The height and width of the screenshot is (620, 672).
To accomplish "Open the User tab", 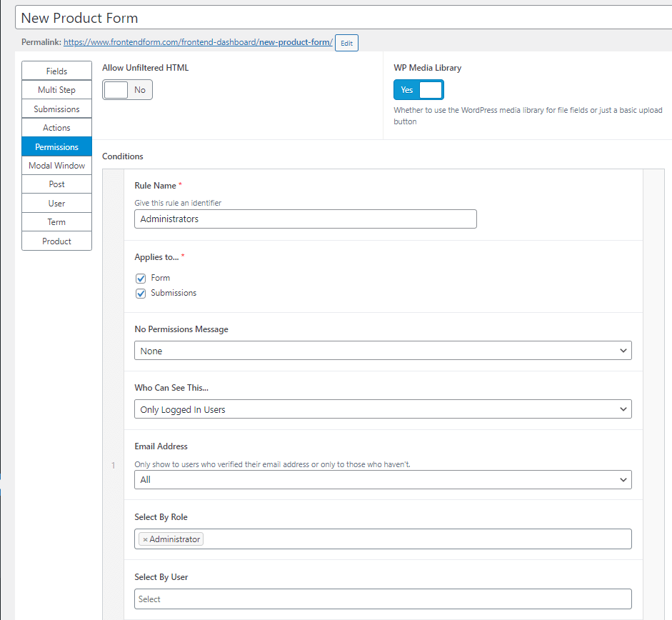I will (x=56, y=204).
